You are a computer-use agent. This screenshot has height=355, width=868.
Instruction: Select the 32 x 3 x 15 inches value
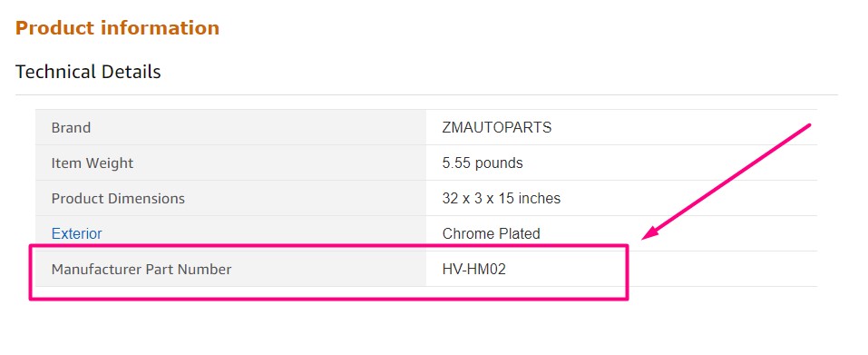(x=501, y=198)
